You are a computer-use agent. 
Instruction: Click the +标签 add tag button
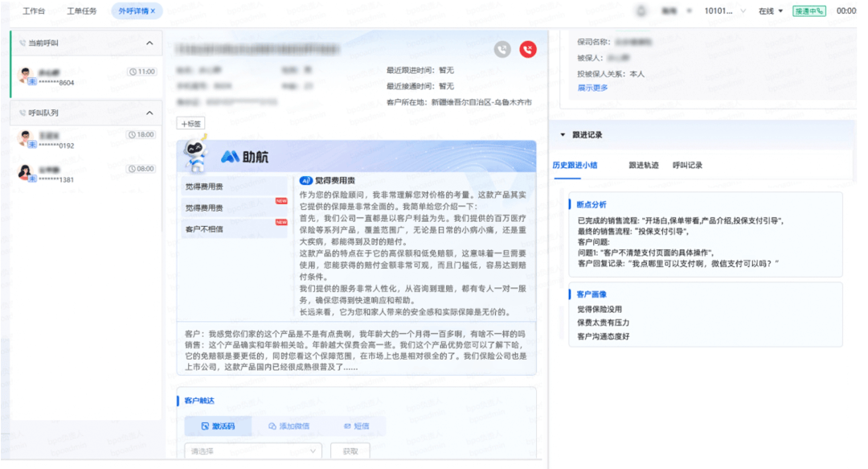coord(191,124)
